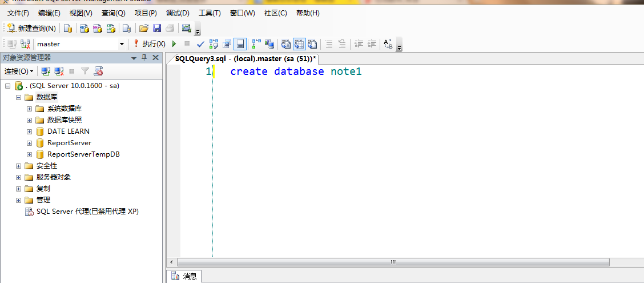Click the 新建查询(N) new query button
The height and width of the screenshot is (283, 644).
(32, 29)
